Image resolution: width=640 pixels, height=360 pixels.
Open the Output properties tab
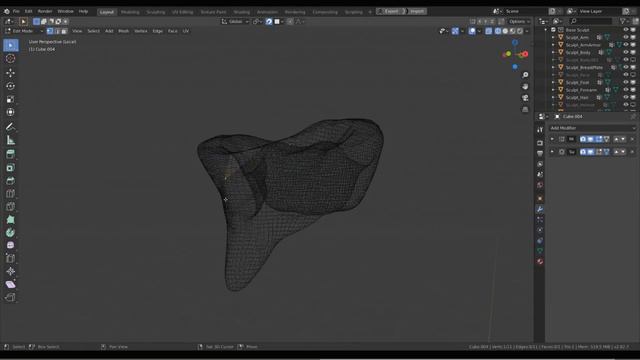coord(540,153)
